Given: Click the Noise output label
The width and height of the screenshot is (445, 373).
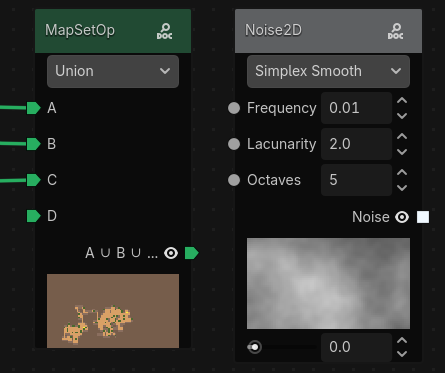Looking at the screenshot, I should pos(371,217).
